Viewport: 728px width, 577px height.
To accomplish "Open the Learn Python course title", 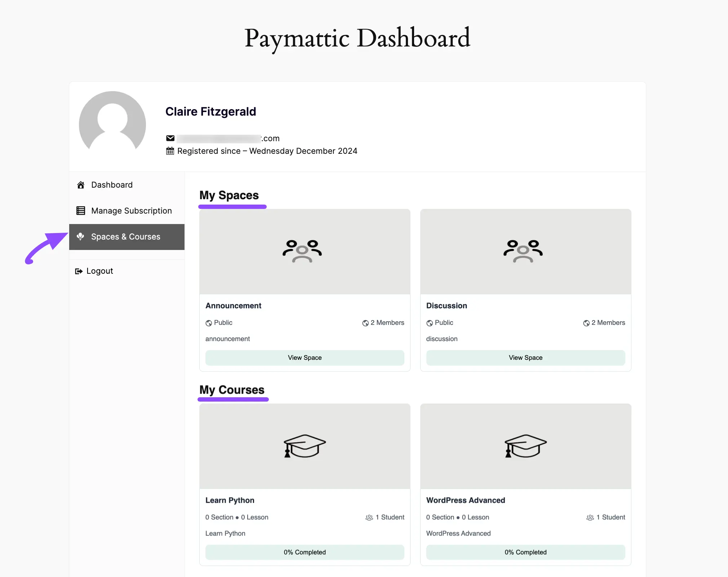I will (230, 500).
